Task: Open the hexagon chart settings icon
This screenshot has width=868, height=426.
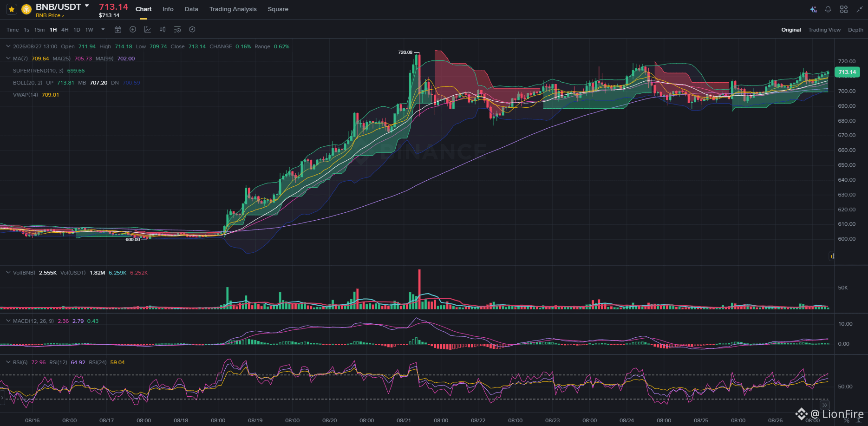Action: [192, 30]
